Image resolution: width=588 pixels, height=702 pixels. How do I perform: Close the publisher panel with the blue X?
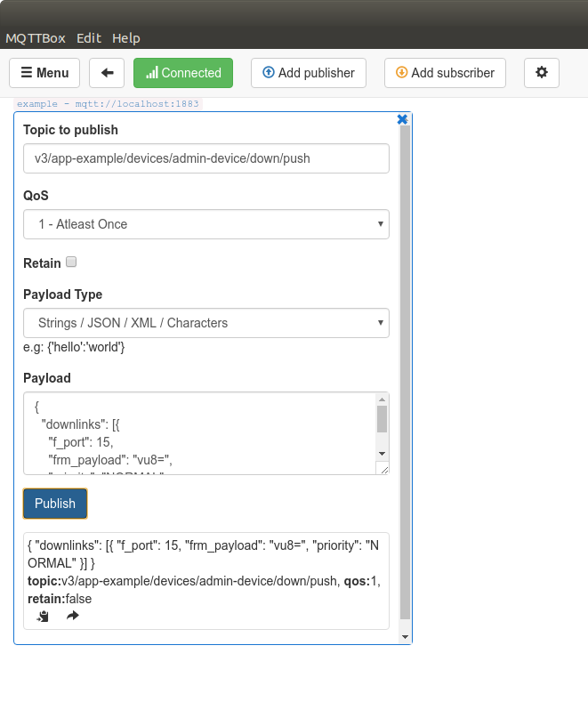click(402, 119)
